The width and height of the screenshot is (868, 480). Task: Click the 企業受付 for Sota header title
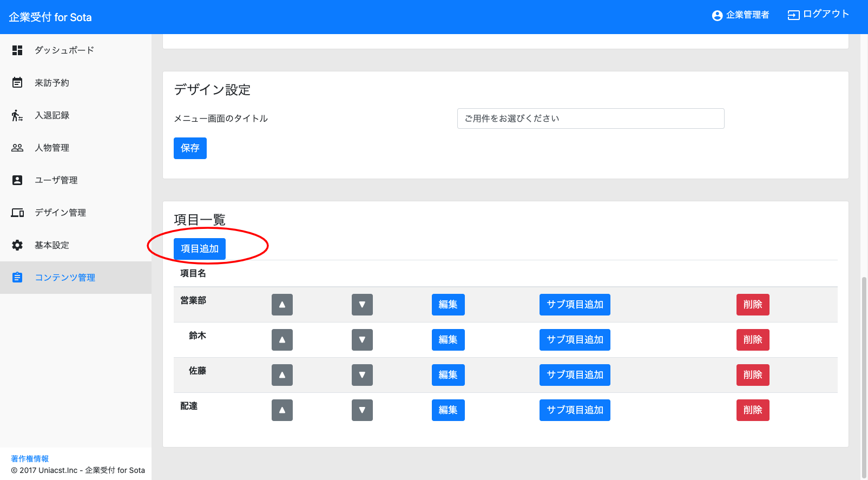tap(50, 17)
